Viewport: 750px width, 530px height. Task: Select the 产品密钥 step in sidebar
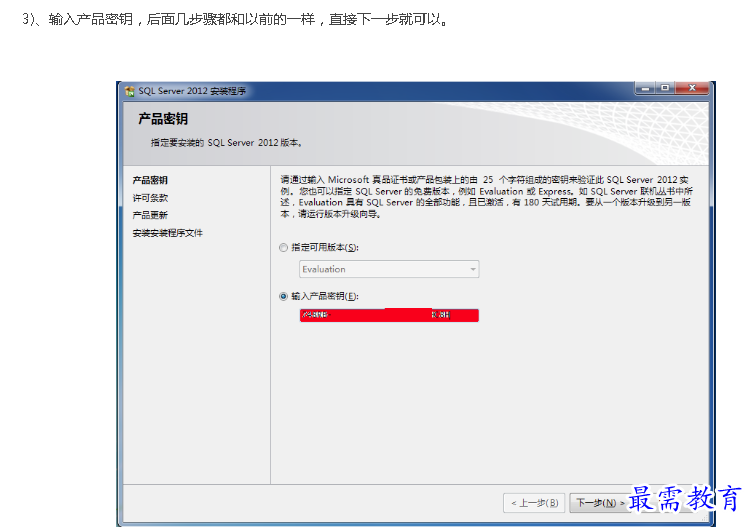[150, 180]
